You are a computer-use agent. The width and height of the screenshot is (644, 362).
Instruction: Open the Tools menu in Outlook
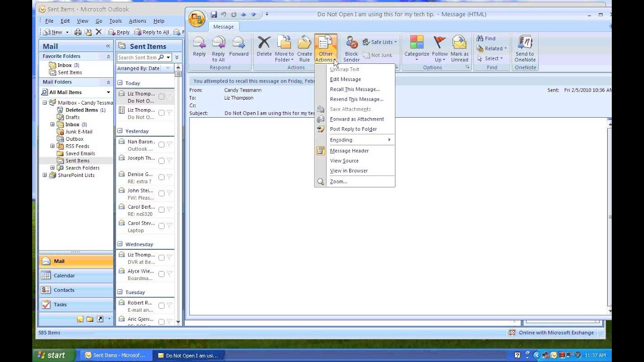coord(116,21)
